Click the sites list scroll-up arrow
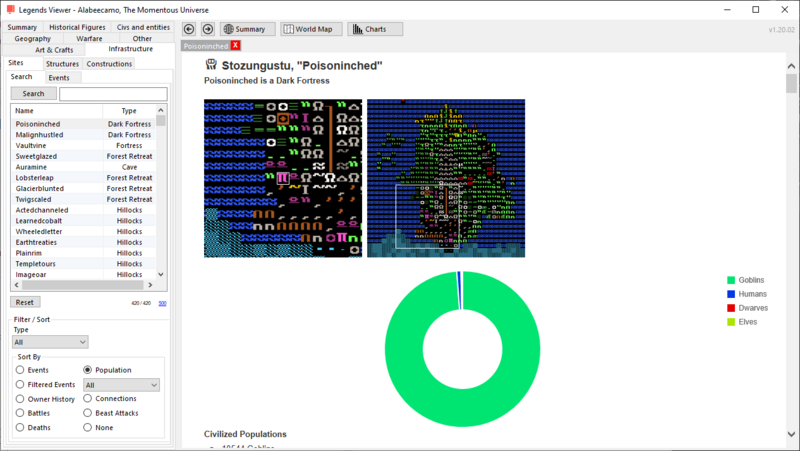Image resolution: width=800 pixels, height=451 pixels. 161,110
